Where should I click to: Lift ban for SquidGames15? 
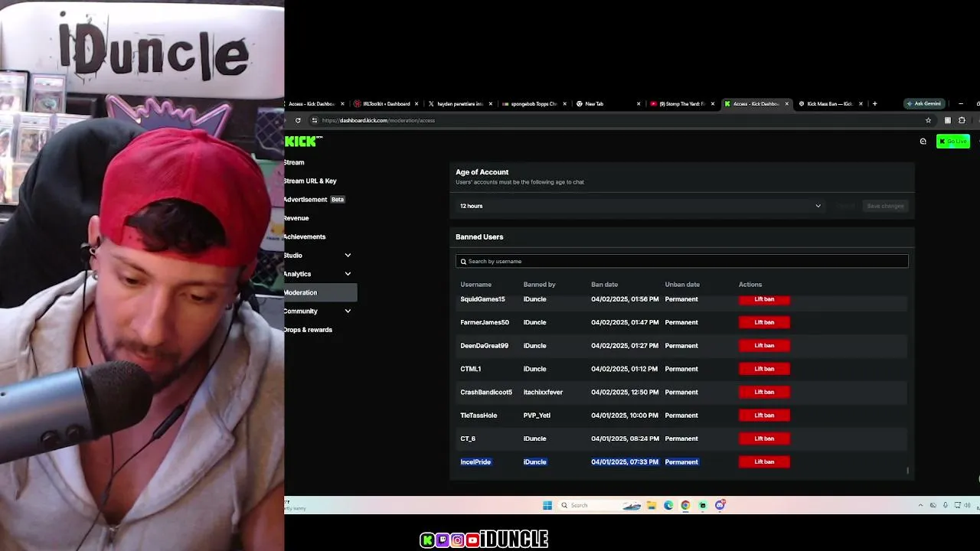[x=764, y=299]
